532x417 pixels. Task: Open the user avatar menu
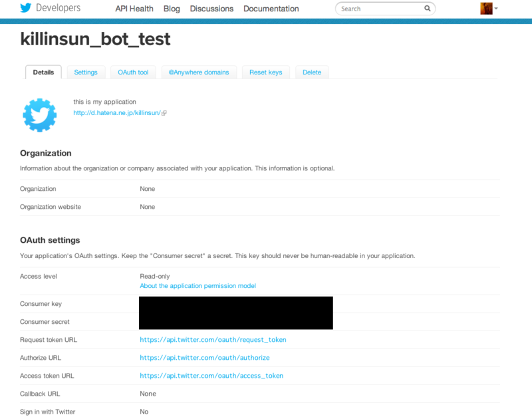coord(486,9)
